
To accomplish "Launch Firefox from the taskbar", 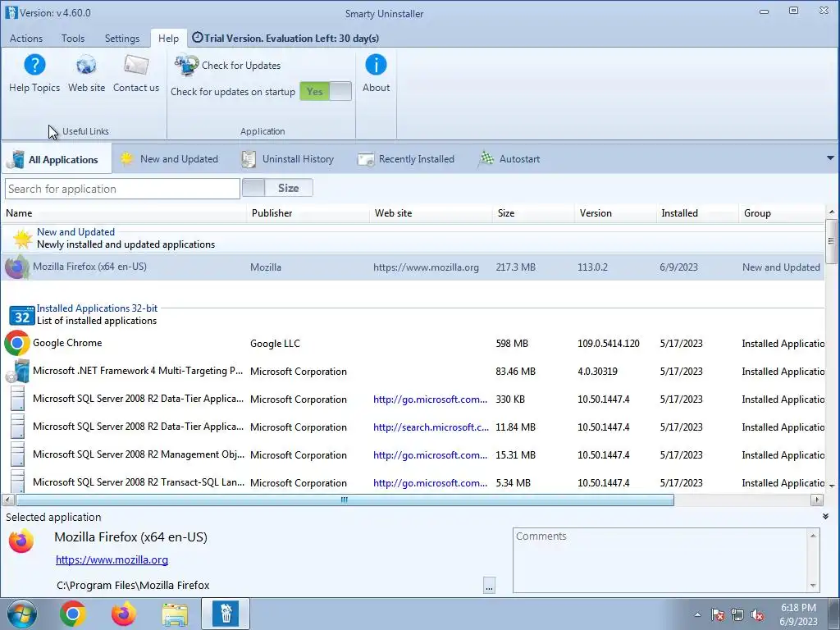I will coord(124,614).
